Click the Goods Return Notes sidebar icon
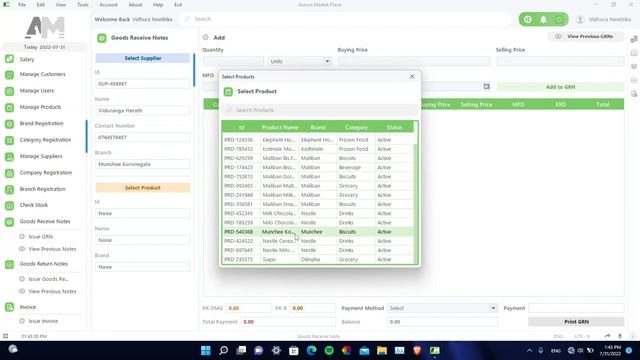Viewport: 640px width, 360px height. click(9, 264)
